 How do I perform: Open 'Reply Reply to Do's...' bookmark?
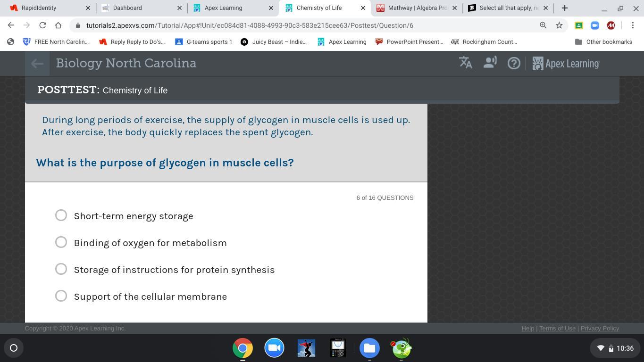[132, 42]
